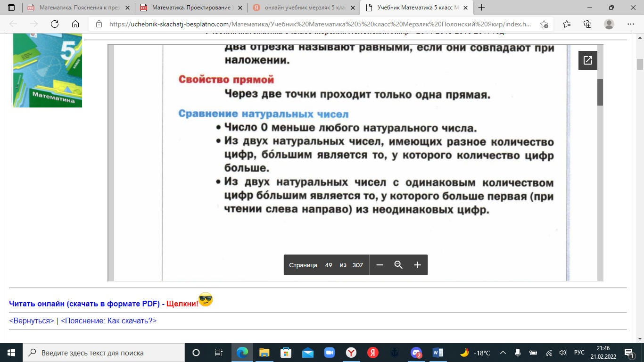644x362 pixels.
Task: Reload the current page
Action: tap(55, 24)
